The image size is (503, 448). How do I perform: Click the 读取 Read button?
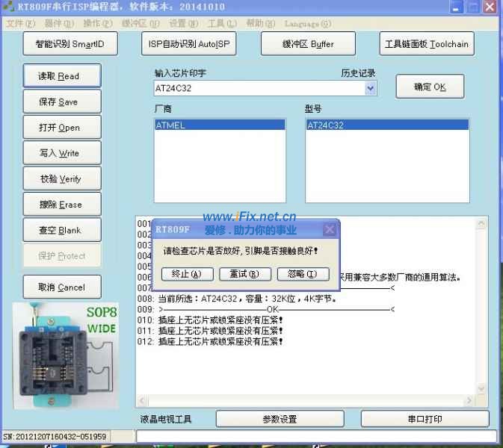(62, 75)
